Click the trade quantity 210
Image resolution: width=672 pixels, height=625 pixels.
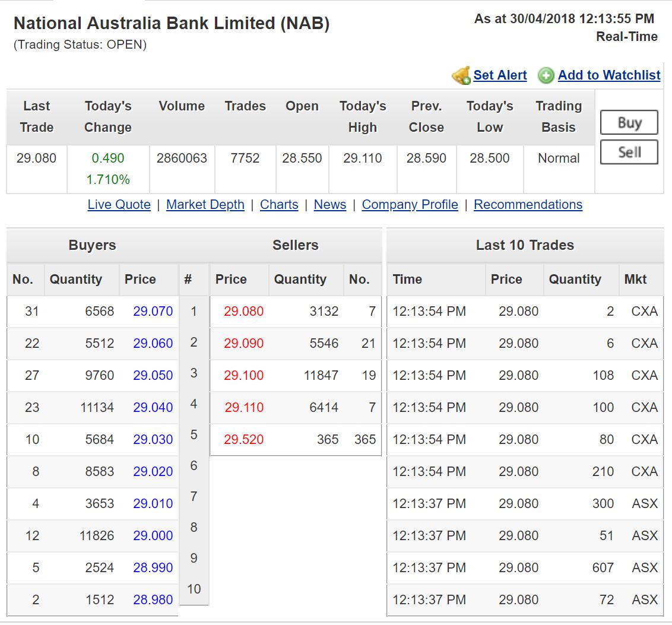603,472
